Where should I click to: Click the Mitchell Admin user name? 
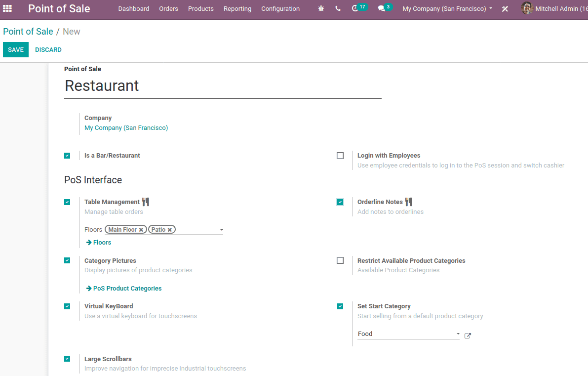(x=561, y=8)
